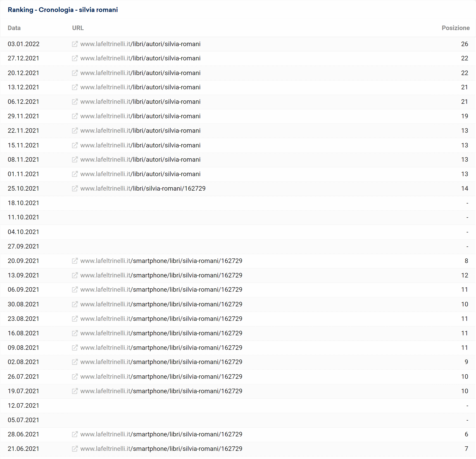Select the date 19.07.2021

pyautogui.click(x=23, y=391)
